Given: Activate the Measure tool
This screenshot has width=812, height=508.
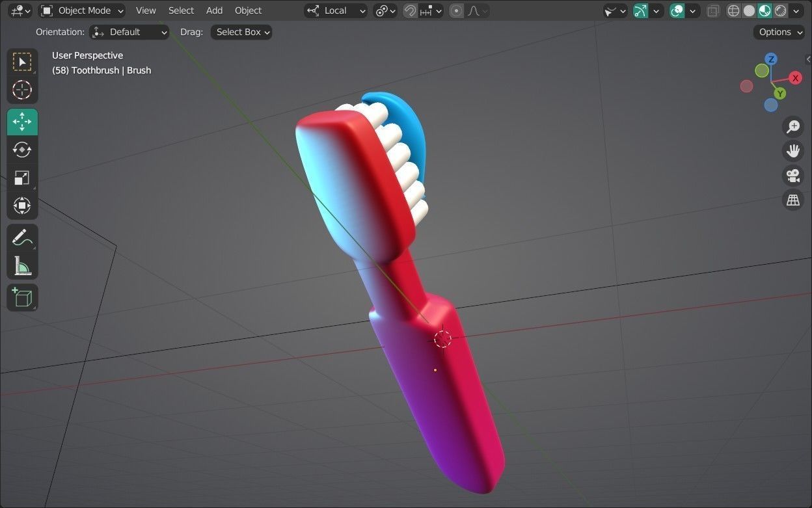Looking at the screenshot, I should tap(22, 265).
